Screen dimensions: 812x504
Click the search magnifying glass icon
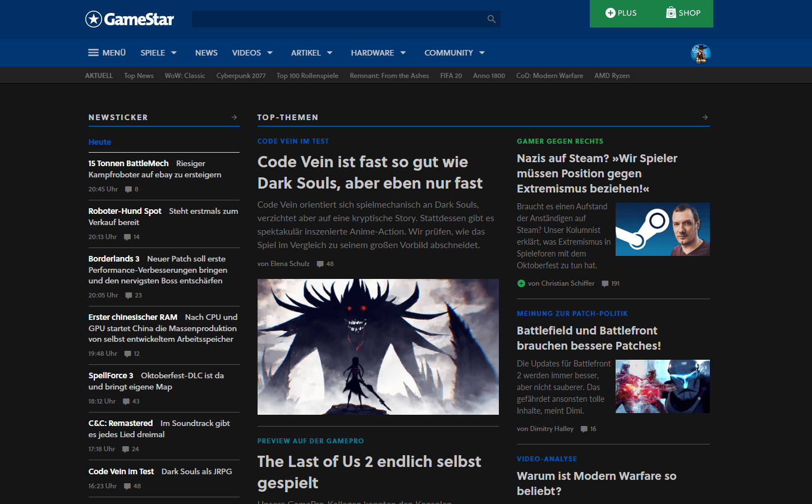point(491,19)
